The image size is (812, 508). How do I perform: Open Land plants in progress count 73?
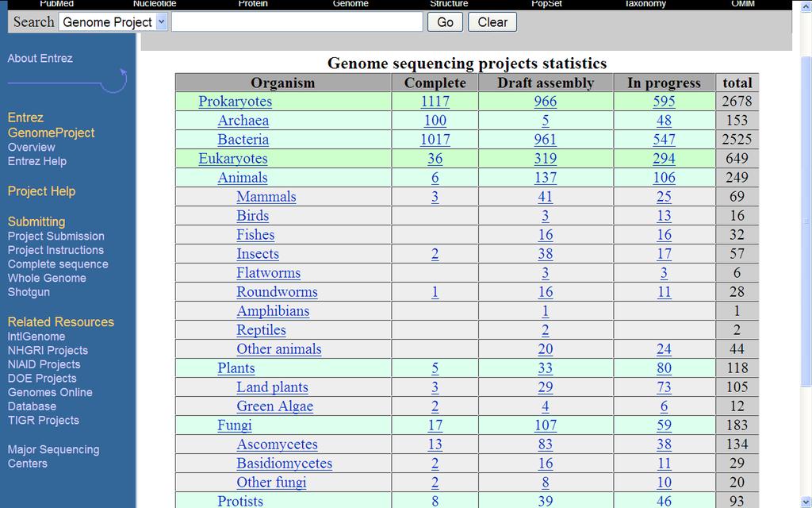coord(664,387)
